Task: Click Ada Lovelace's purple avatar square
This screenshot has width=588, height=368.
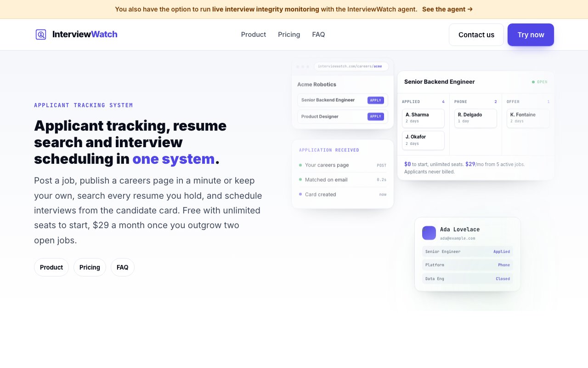Action: [429, 233]
